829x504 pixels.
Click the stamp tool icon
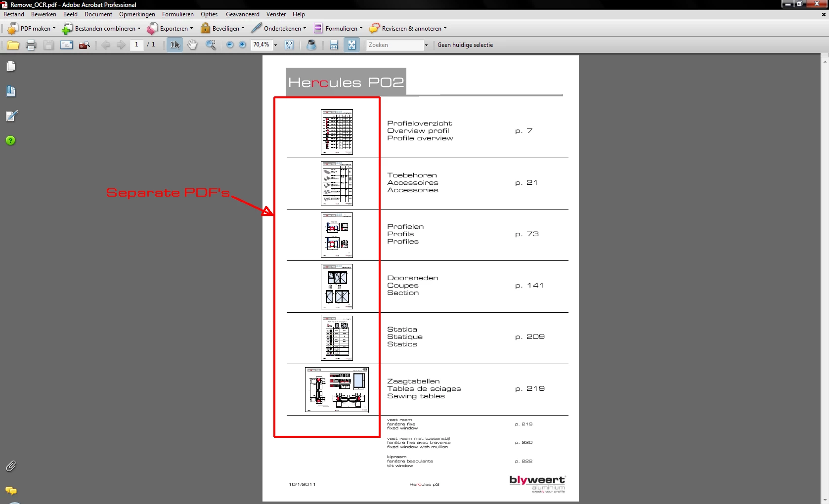pyautogui.click(x=311, y=45)
